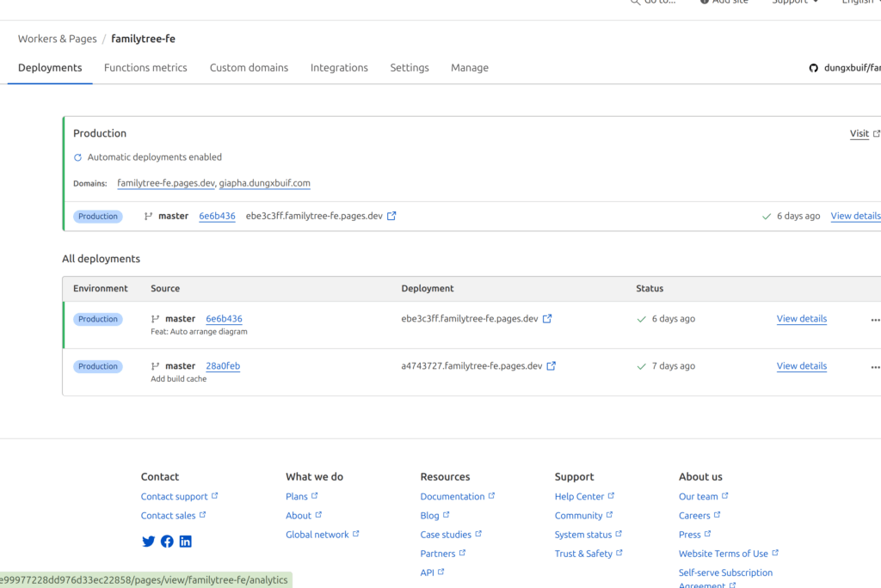Go to the Custom domains tab
Viewport: 881px width, 588px height.
click(x=249, y=68)
